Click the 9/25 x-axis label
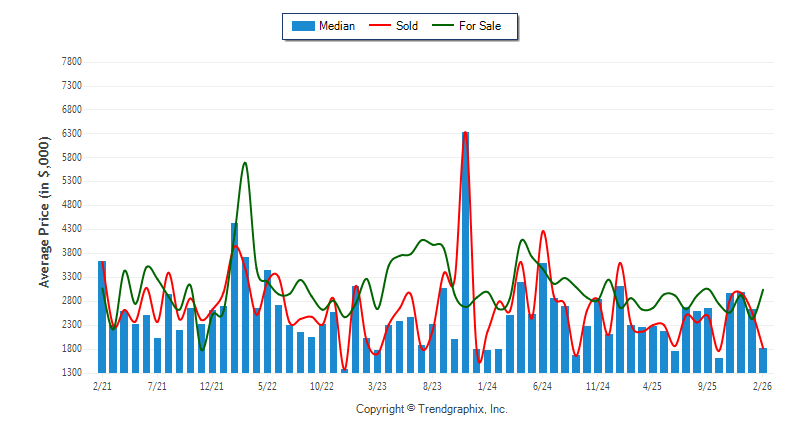 pyautogui.click(x=708, y=385)
